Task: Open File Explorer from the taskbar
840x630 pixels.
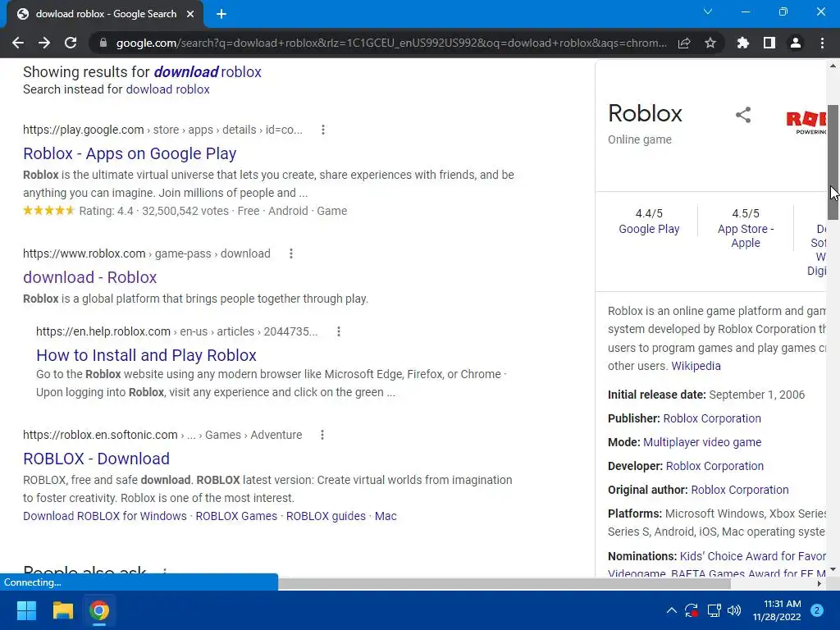Action: [62, 610]
